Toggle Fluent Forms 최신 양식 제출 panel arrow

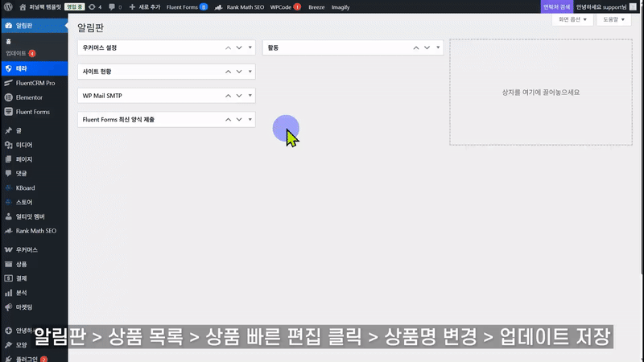pos(250,119)
